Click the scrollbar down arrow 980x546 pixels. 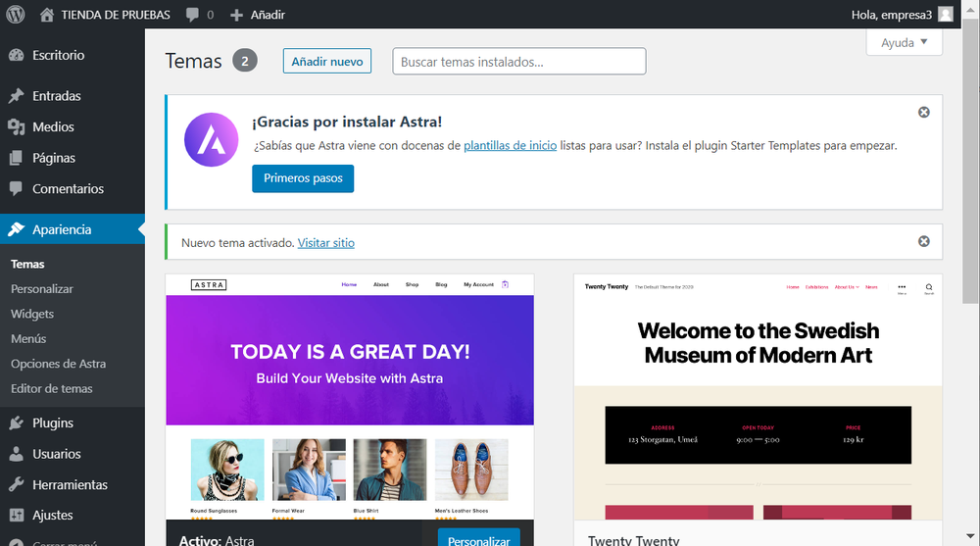pos(970,536)
